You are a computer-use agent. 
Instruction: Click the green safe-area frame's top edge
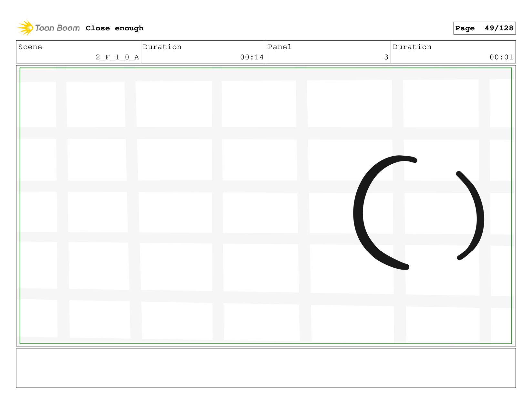click(266, 68)
